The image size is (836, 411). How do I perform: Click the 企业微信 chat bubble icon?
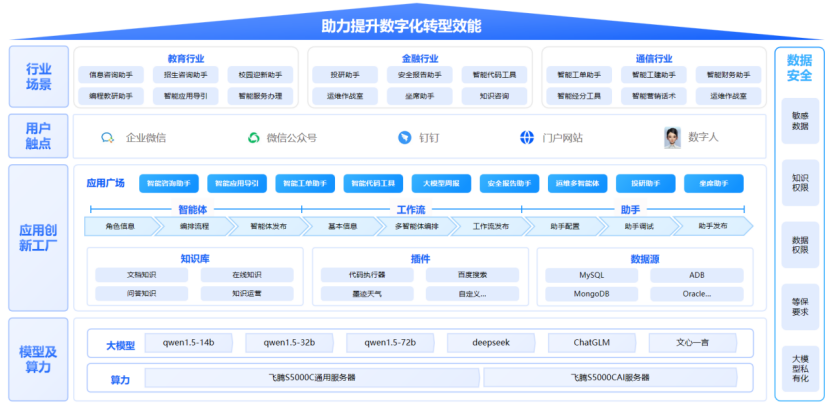pos(108,137)
